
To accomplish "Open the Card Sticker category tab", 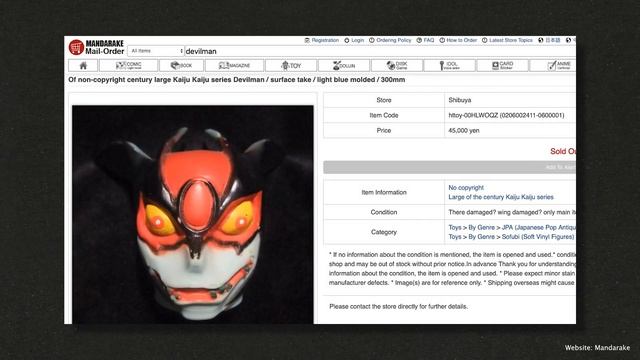I will tap(502, 65).
